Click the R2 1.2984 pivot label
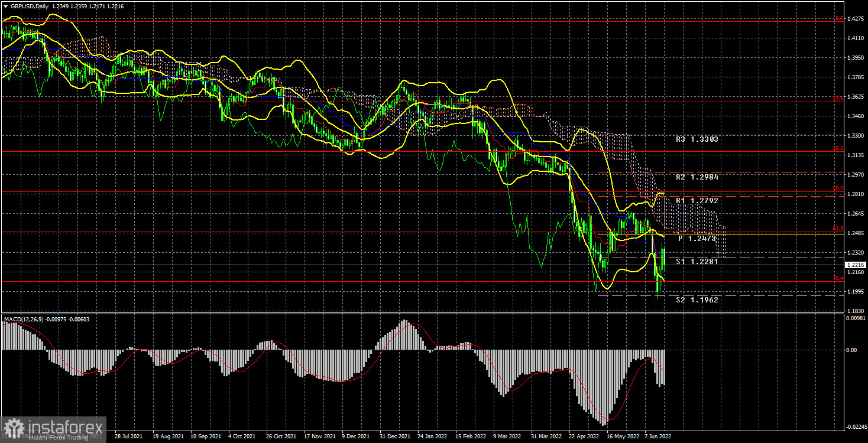868x443 pixels. [x=697, y=177]
